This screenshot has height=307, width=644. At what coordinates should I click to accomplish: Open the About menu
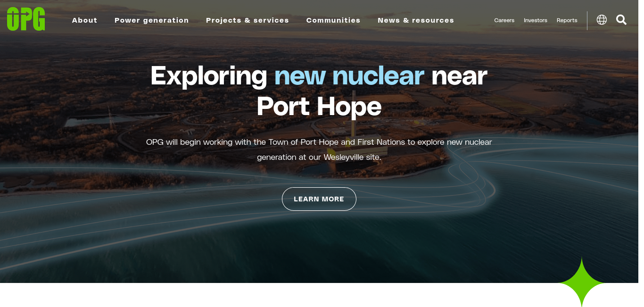[85, 20]
